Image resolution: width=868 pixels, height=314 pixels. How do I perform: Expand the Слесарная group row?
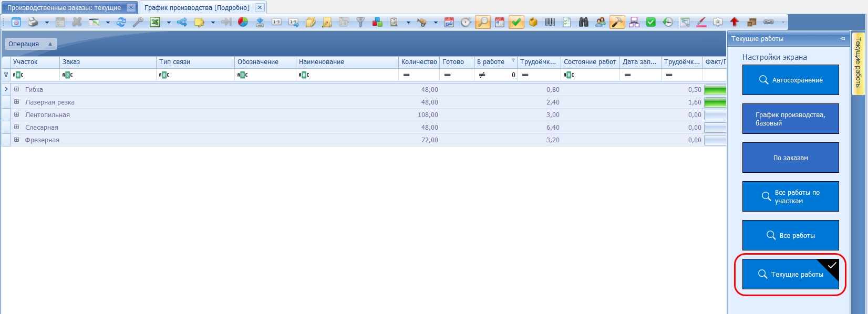point(16,127)
